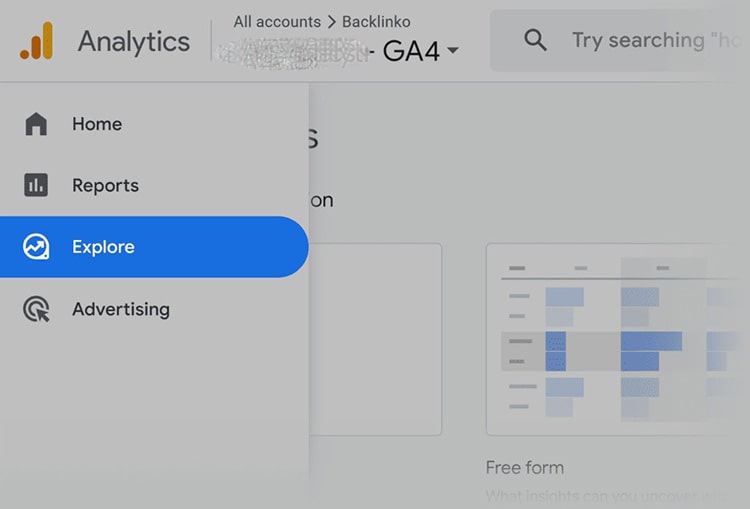Click the magnifying glass search icon
750x509 pixels.
click(535, 40)
